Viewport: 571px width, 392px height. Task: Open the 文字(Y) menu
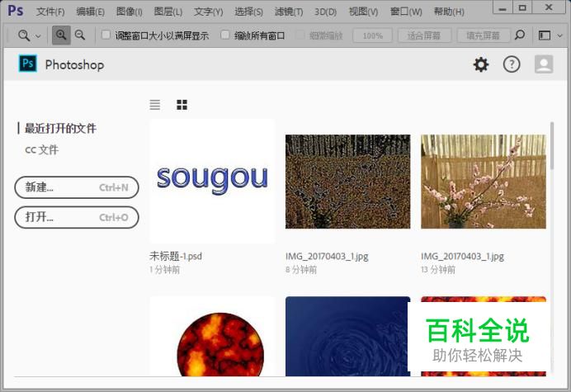208,12
